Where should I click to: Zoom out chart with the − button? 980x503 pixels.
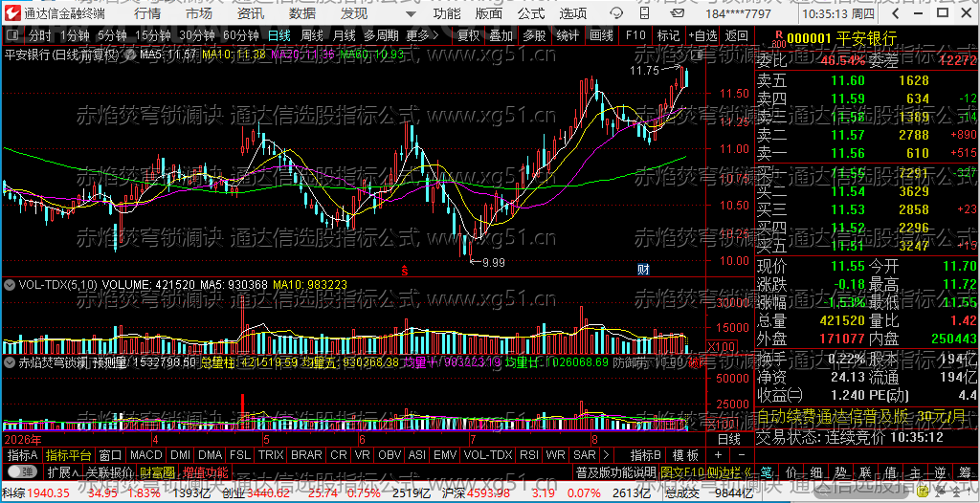pos(741,454)
